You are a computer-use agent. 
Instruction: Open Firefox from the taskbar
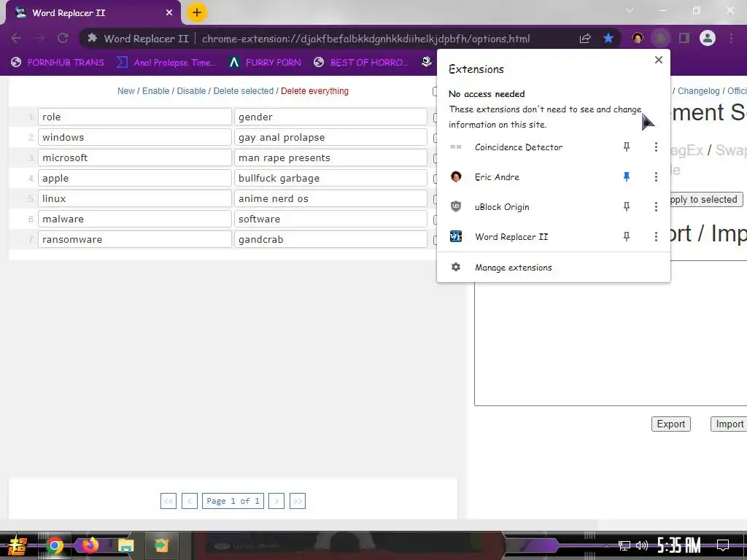pos(90,545)
